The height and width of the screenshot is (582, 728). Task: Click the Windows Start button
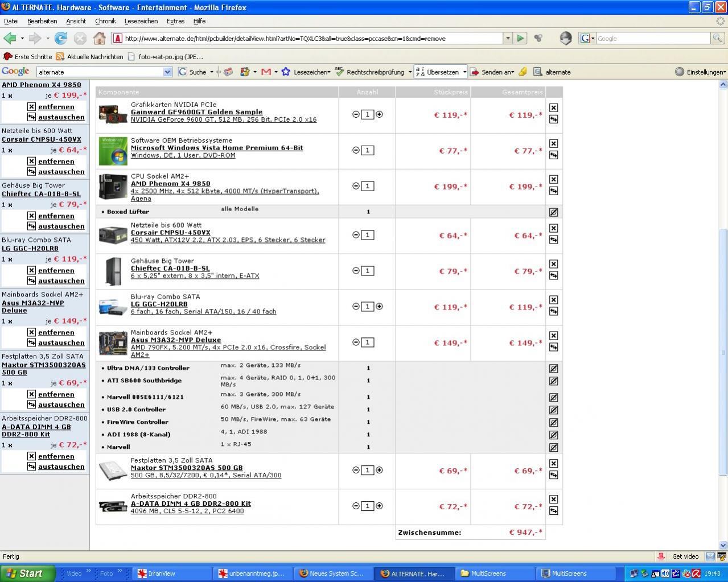27,573
